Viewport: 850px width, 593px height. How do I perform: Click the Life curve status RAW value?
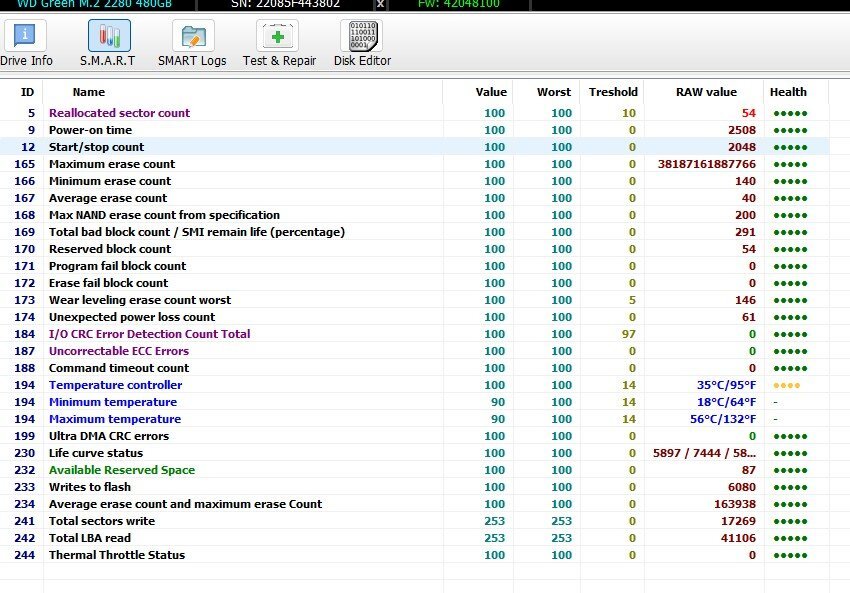[x=704, y=453]
